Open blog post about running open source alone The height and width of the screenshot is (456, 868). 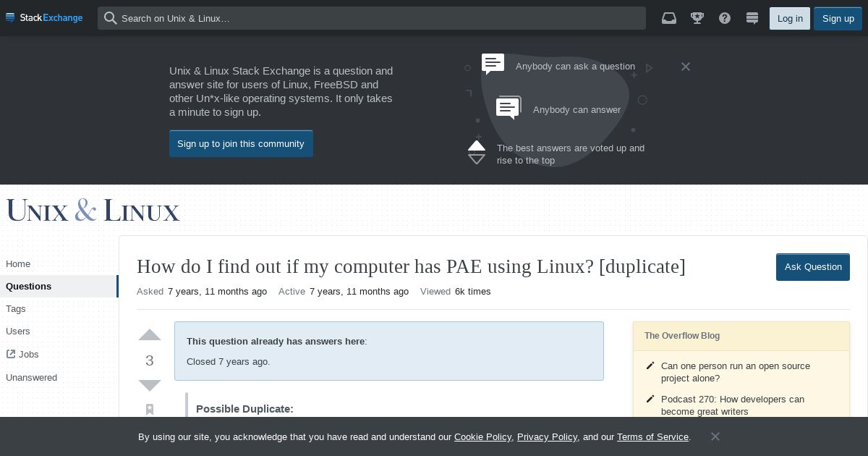tap(735, 372)
